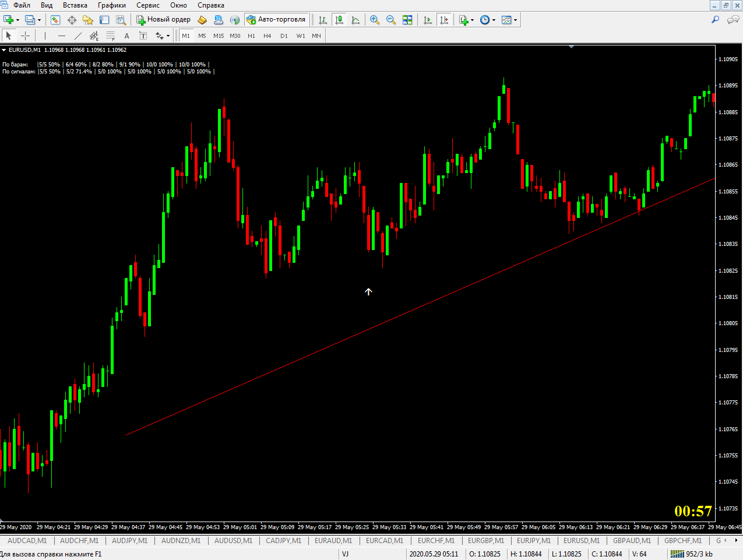
Task: Tile chart windows with the grid icon
Action: 407,20
